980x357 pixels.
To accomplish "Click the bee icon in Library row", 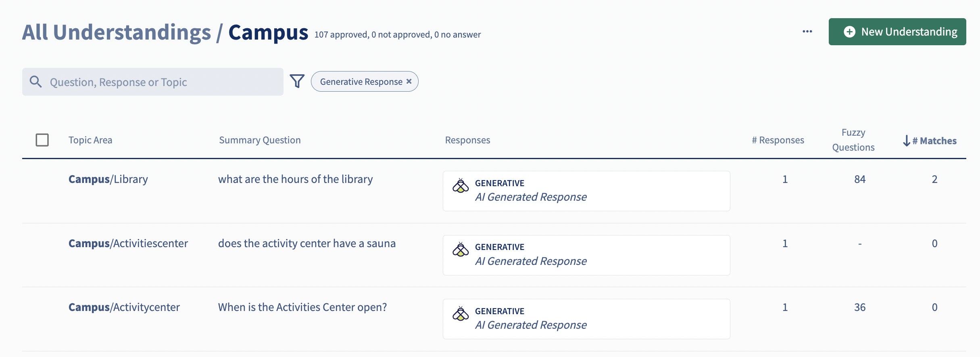I will (461, 186).
